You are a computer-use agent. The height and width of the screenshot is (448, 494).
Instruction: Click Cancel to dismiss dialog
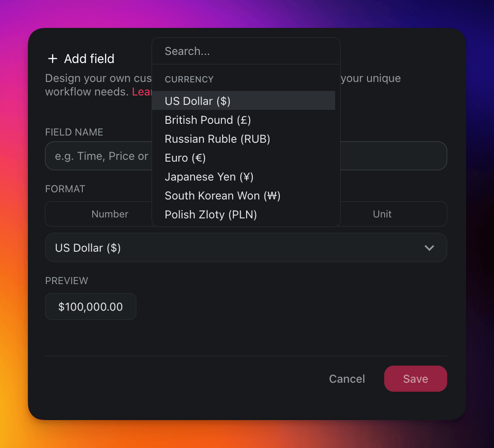coord(347,379)
